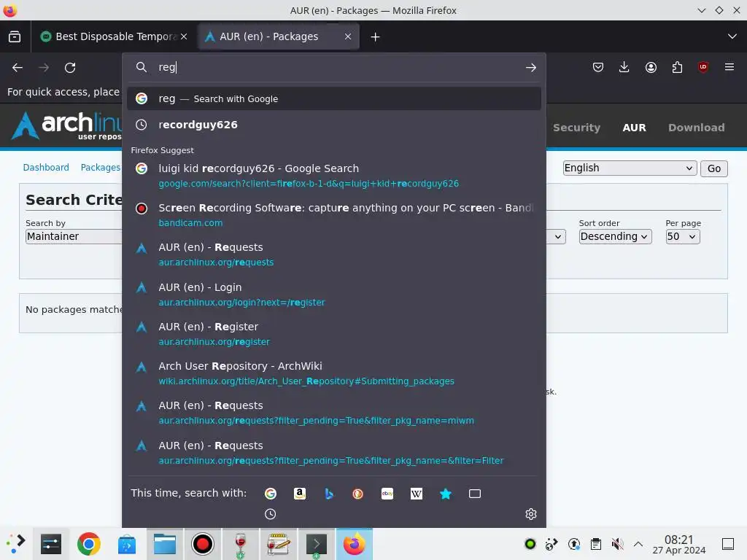Open Arch User Repository ArchWiki suggestion
The width and height of the screenshot is (747, 560).
tap(334, 374)
